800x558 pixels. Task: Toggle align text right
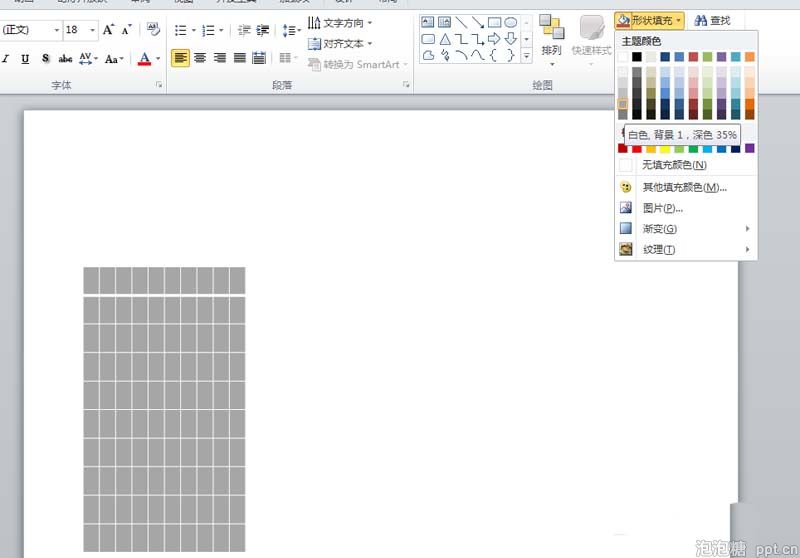[x=220, y=58]
